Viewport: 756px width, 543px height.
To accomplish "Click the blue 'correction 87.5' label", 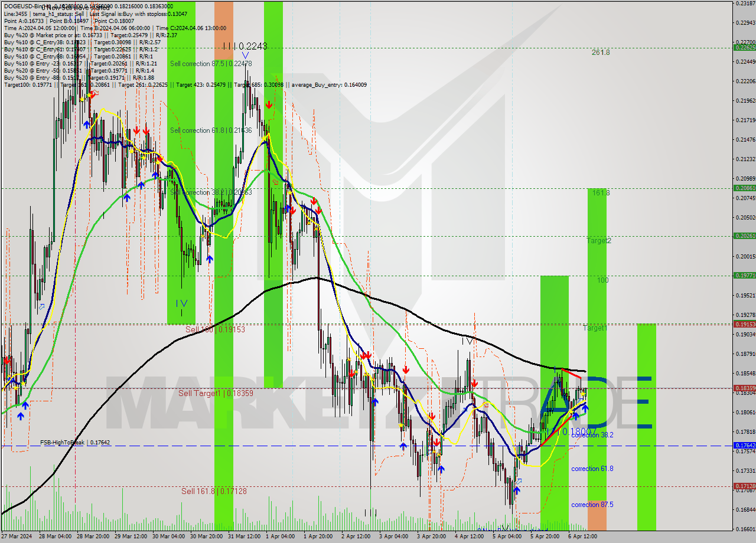I will click(x=592, y=505).
